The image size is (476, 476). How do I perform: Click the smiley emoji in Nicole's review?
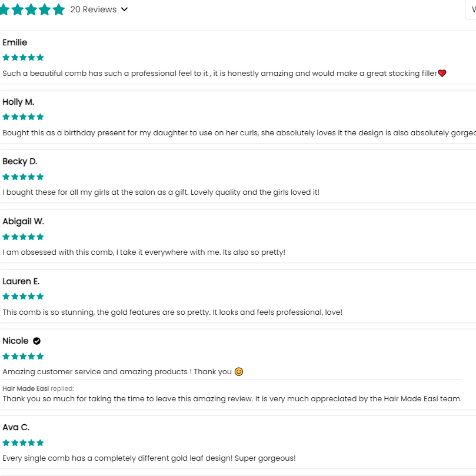click(x=239, y=371)
